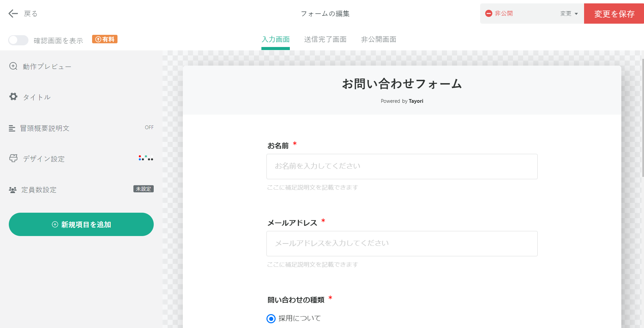
Task: Click inside the お名前 input field
Action: click(402, 166)
